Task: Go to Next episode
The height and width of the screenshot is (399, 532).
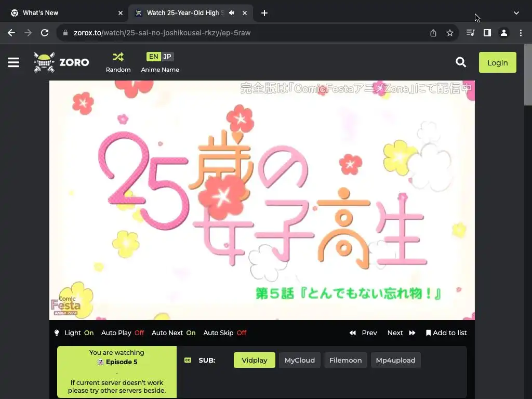Action: (x=402, y=333)
